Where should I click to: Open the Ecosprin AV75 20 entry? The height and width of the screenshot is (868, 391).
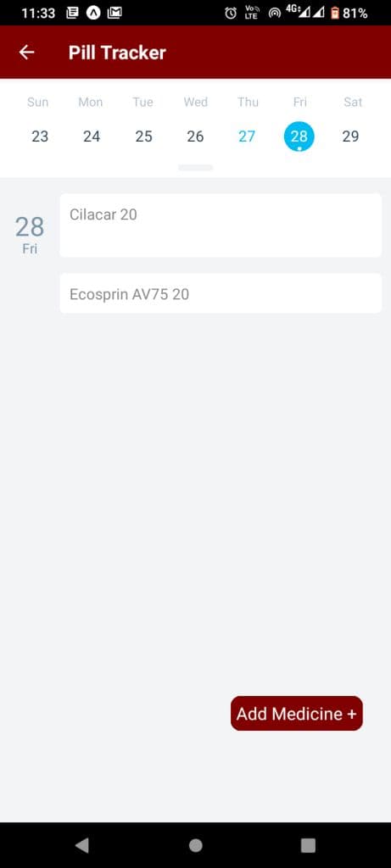pos(221,293)
